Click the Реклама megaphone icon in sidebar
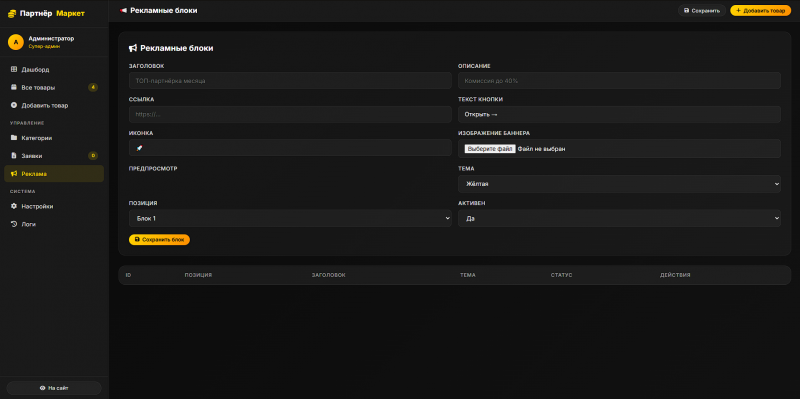Image resolution: width=800 pixels, height=399 pixels. coord(14,173)
